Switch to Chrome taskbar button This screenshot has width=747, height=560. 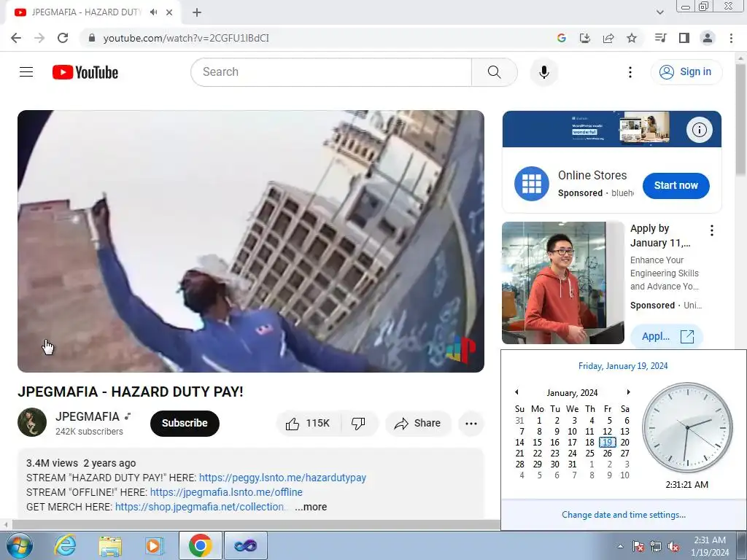(200, 545)
